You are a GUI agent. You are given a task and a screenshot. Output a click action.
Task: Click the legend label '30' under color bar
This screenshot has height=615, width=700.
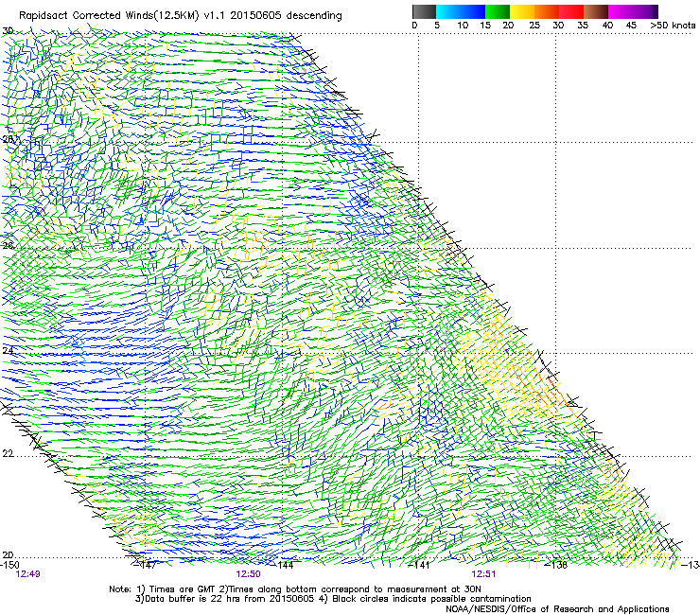pos(558,26)
